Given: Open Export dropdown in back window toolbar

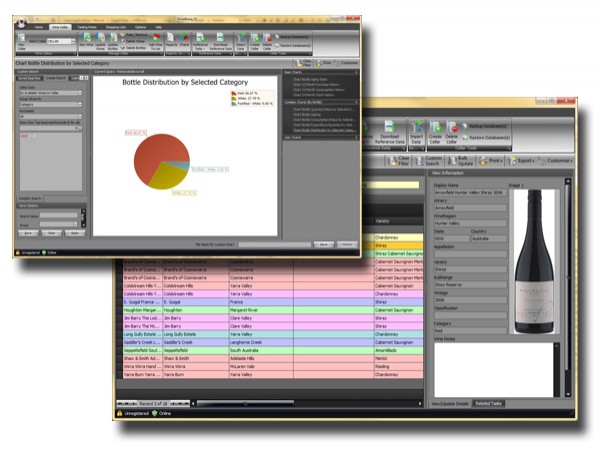Looking at the screenshot, I should click(x=520, y=161).
